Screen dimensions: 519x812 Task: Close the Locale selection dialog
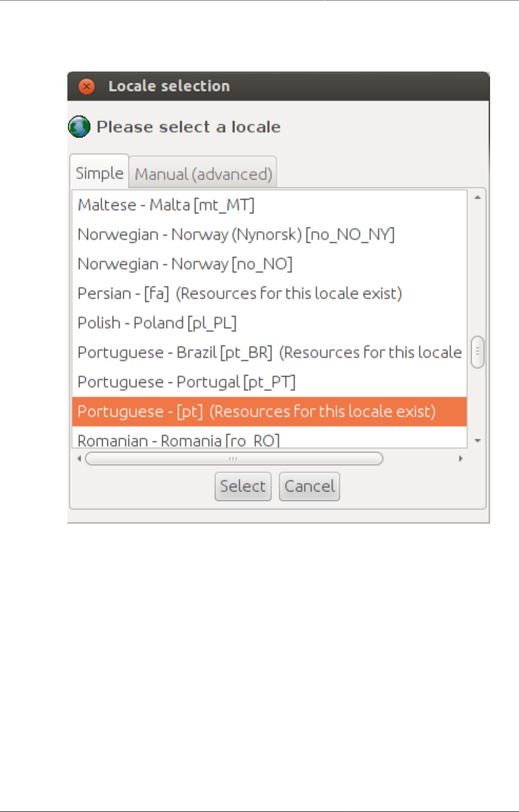coord(86,86)
